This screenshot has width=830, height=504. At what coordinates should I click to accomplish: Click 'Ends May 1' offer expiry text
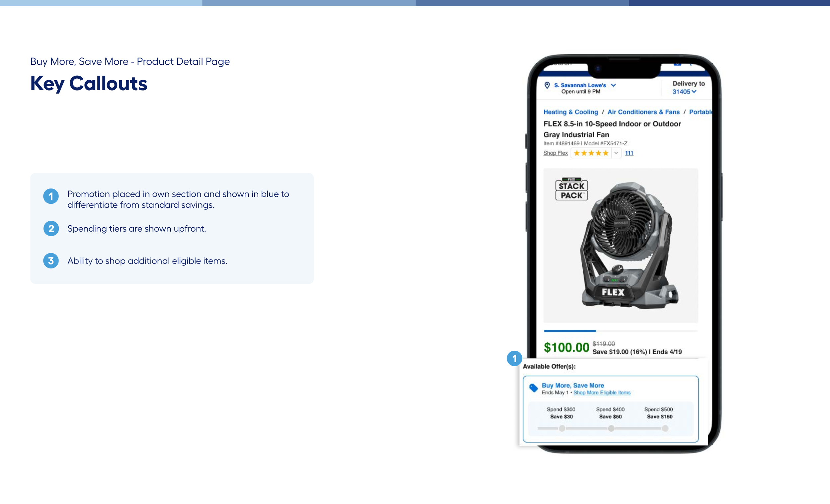pyautogui.click(x=555, y=393)
